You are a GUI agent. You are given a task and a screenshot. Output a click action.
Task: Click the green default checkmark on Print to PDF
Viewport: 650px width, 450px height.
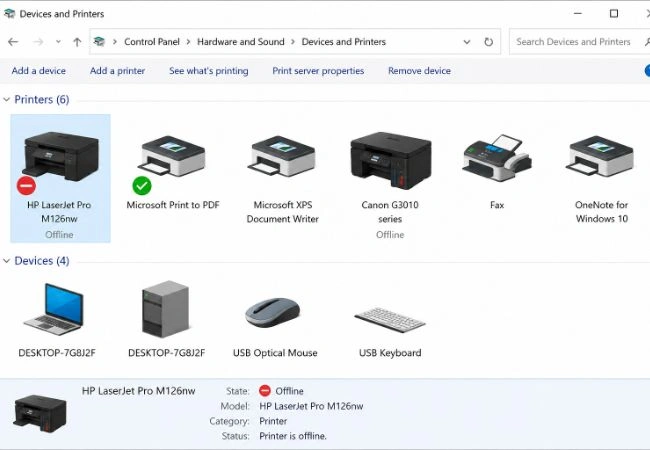click(x=142, y=186)
